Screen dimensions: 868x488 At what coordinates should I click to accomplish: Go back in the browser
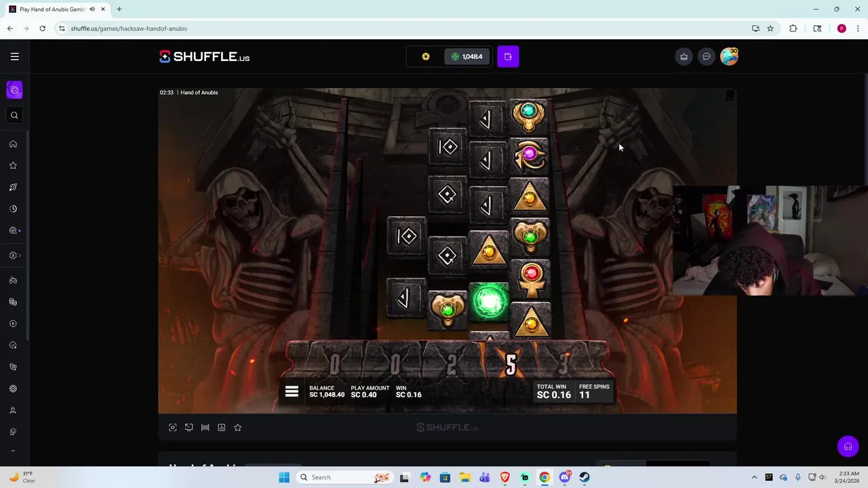(9, 28)
